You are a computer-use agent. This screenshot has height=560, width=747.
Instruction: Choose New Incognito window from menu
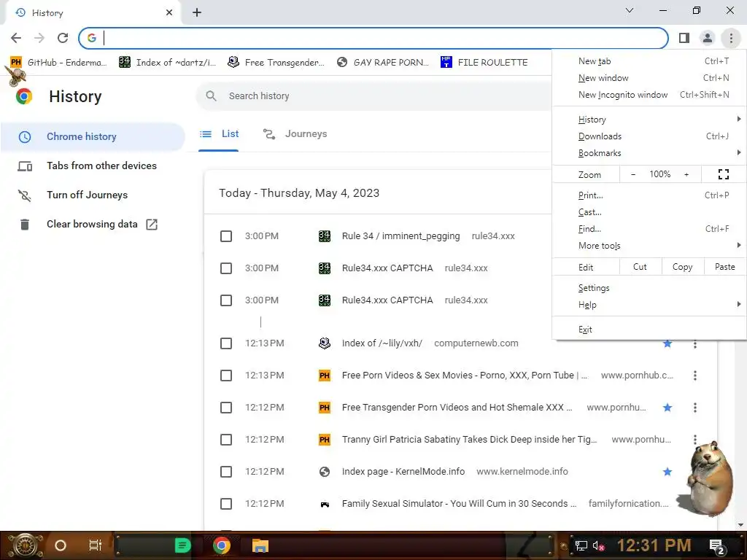point(649,95)
